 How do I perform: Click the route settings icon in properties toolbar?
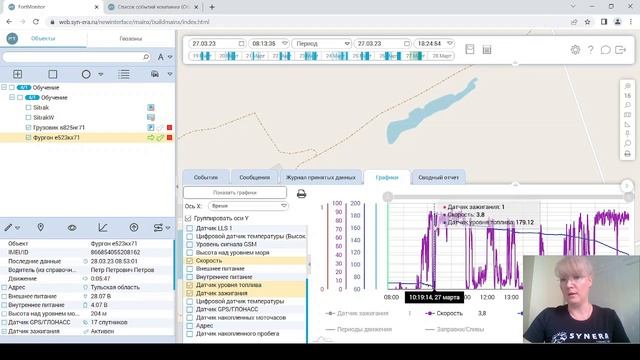[158, 227]
